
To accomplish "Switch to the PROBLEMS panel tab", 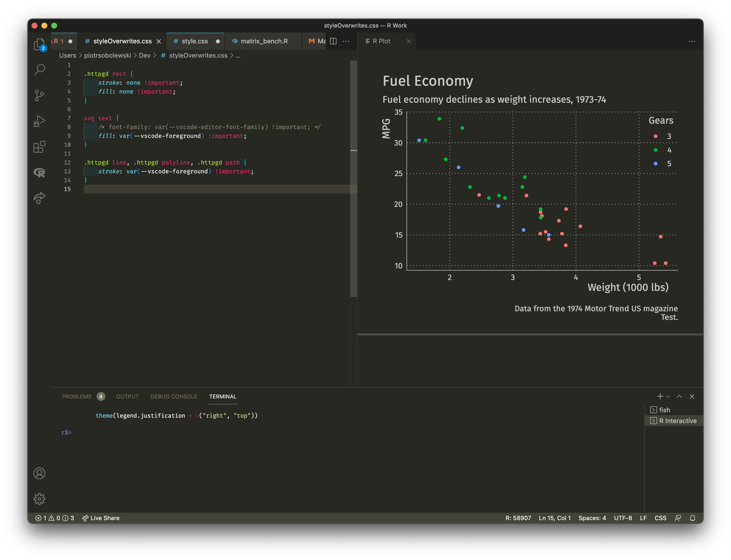I will [76, 396].
